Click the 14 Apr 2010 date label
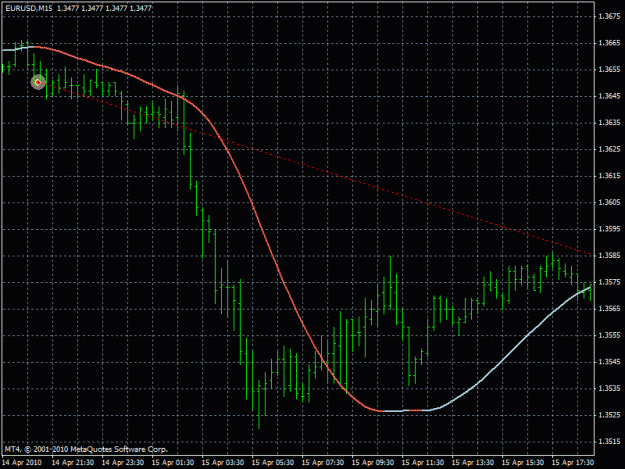Image resolution: width=625 pixels, height=469 pixels. 22,463
